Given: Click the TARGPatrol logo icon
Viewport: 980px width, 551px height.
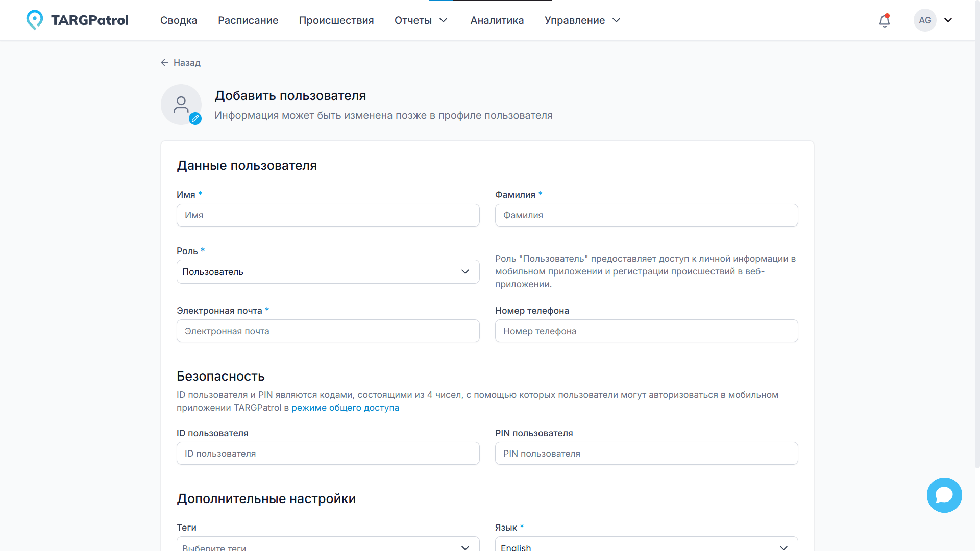Looking at the screenshot, I should tap(35, 20).
